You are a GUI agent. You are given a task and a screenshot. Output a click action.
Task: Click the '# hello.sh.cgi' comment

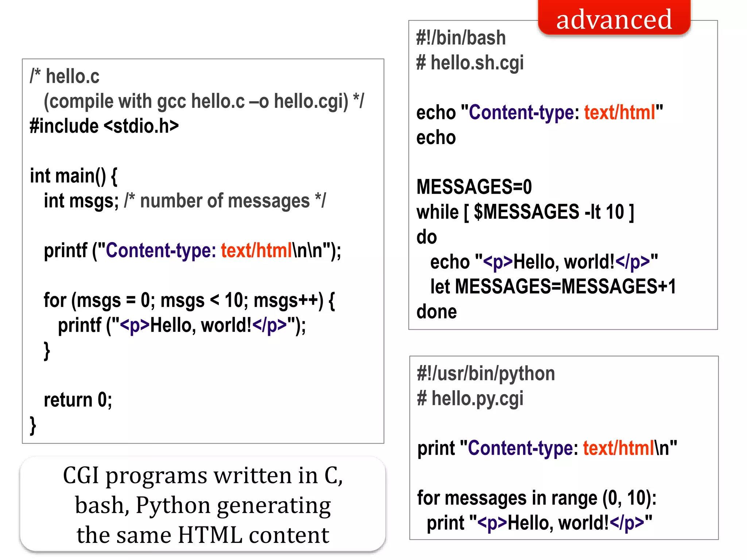470,63
